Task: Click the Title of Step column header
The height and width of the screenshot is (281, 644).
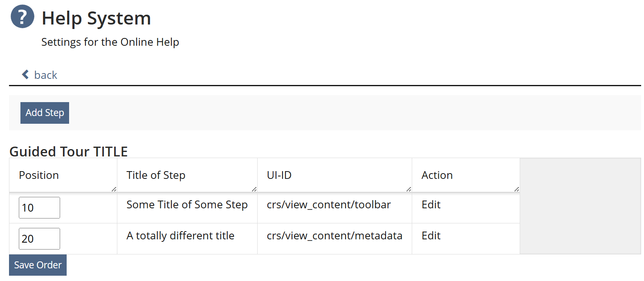Action: 156,175
